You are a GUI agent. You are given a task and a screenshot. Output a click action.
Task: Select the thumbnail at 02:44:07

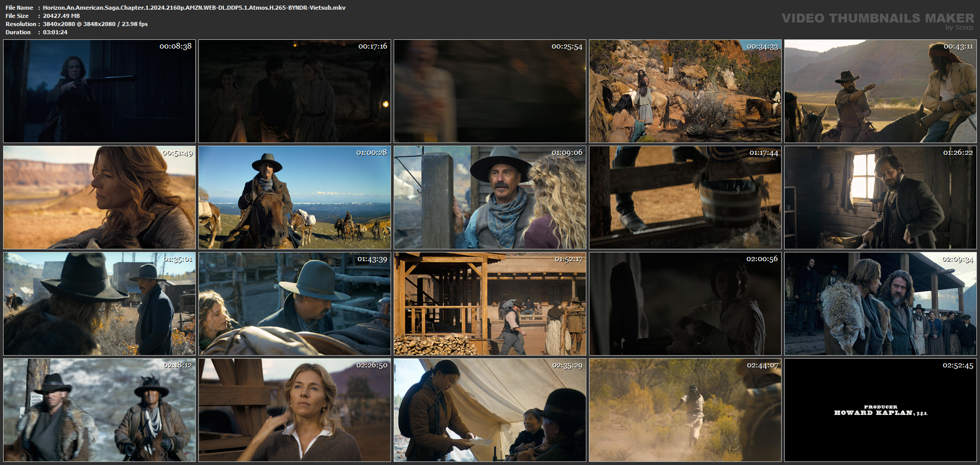coord(685,410)
